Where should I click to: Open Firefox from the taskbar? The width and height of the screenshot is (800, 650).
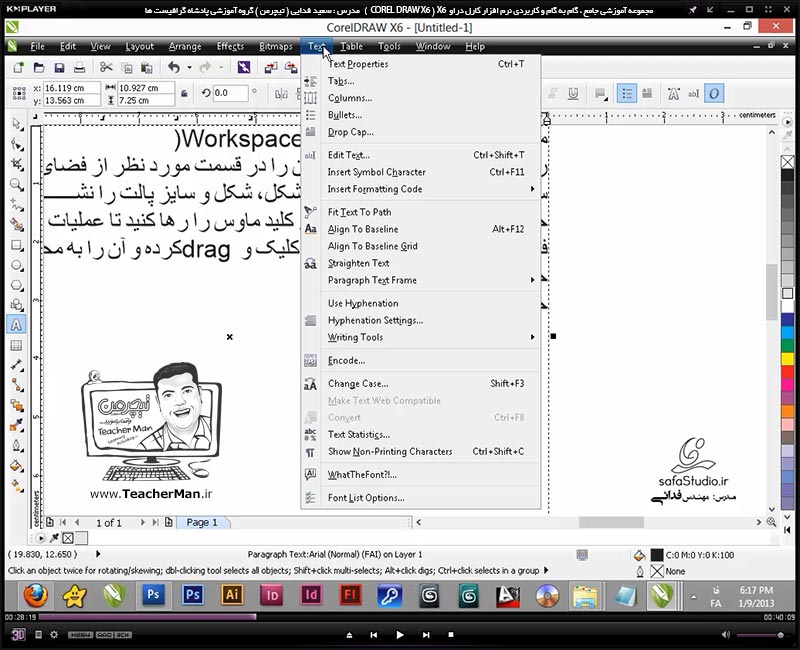tap(36, 595)
